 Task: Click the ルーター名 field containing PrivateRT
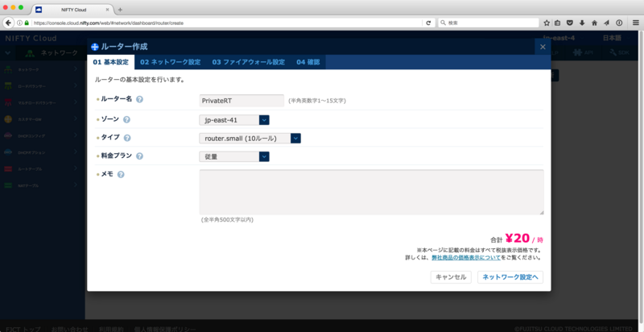pyautogui.click(x=242, y=101)
